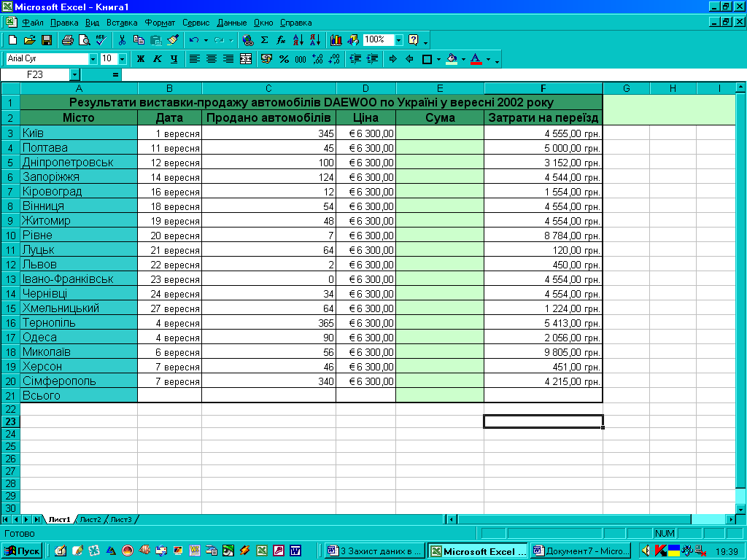Select column E header

click(x=440, y=88)
